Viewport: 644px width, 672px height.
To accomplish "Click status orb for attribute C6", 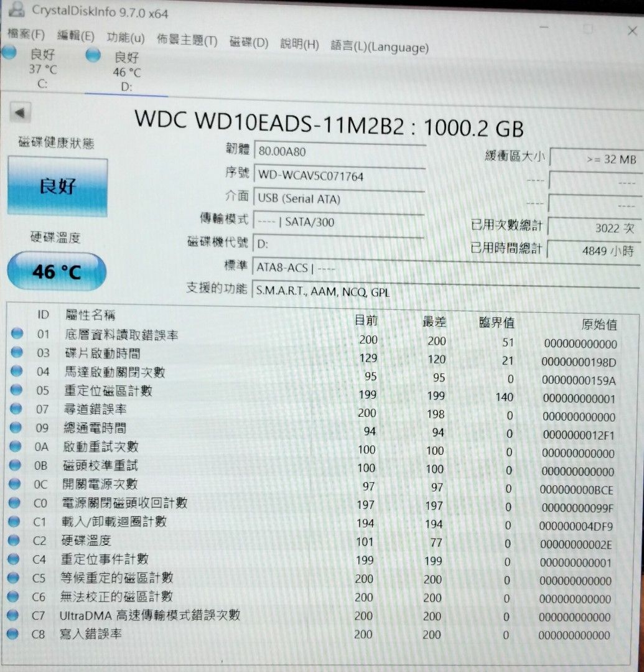I will 13,596.
